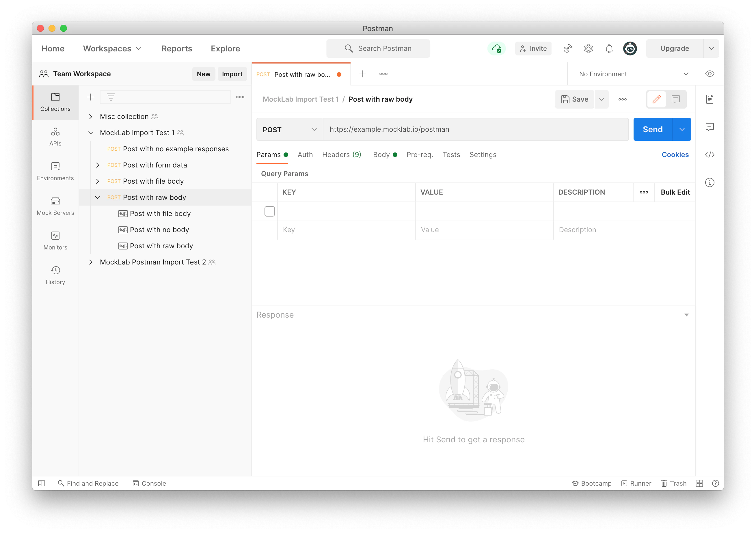Open the settings gear icon

[x=589, y=49]
